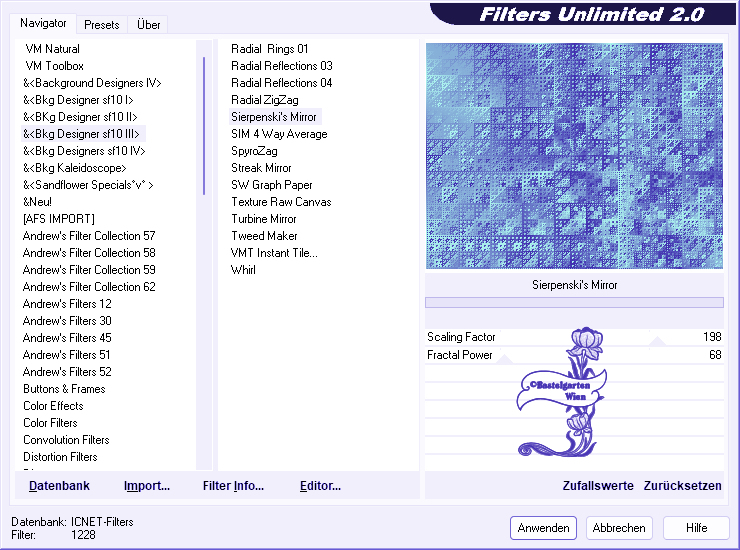
Task: Cancel with Abbrechen button
Action: coord(619,527)
